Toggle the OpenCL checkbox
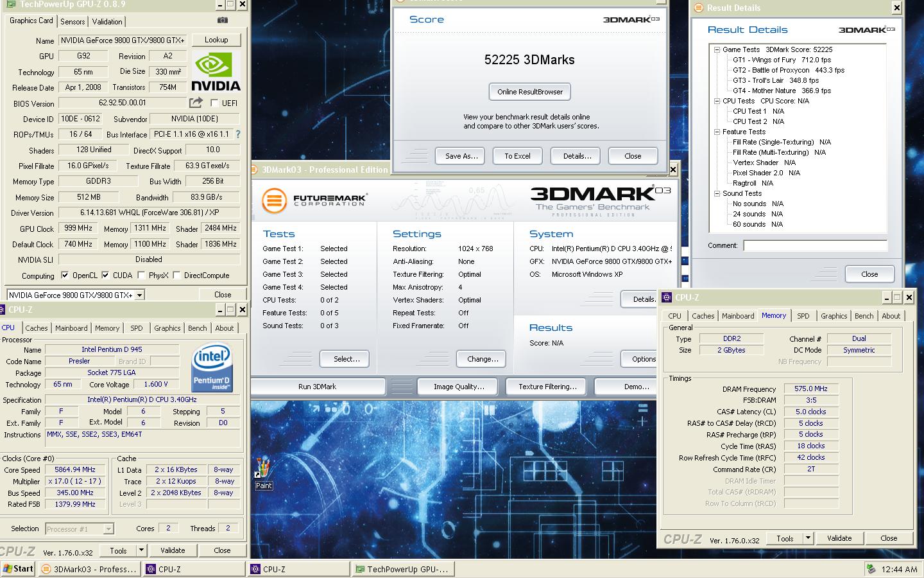924x578 pixels. coord(64,276)
